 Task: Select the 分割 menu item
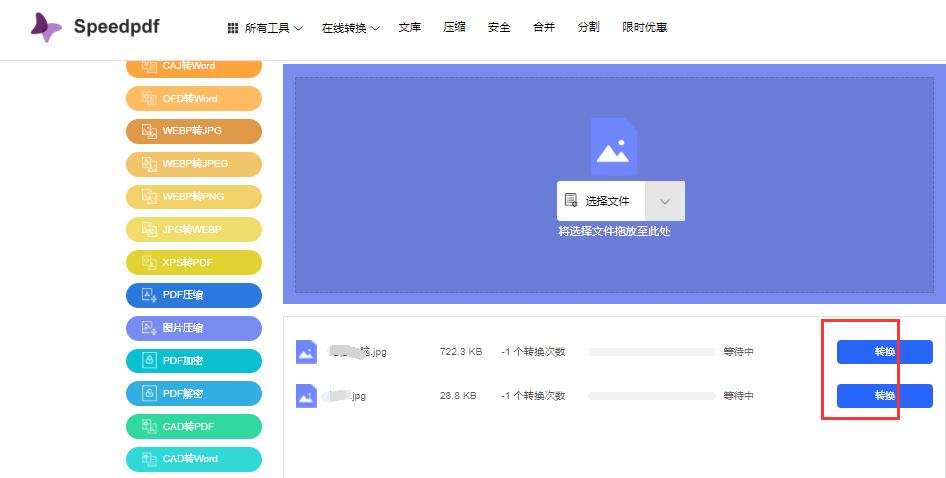pyautogui.click(x=588, y=27)
